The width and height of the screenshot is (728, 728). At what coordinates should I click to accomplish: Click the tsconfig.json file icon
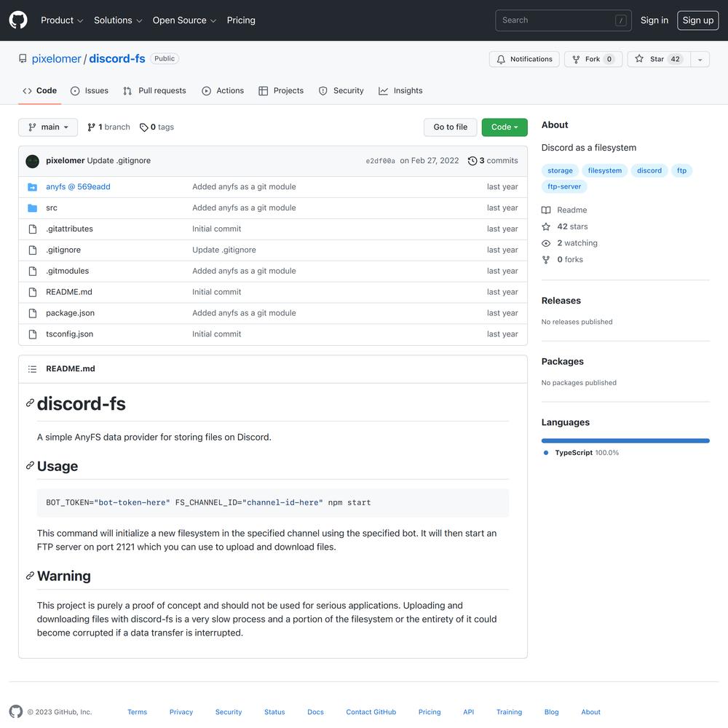(x=33, y=334)
